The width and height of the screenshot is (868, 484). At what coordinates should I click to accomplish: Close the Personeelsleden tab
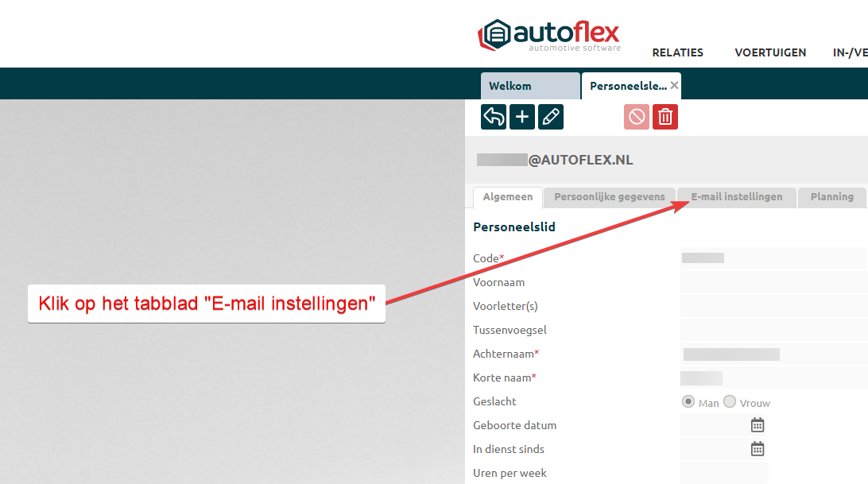coord(675,85)
